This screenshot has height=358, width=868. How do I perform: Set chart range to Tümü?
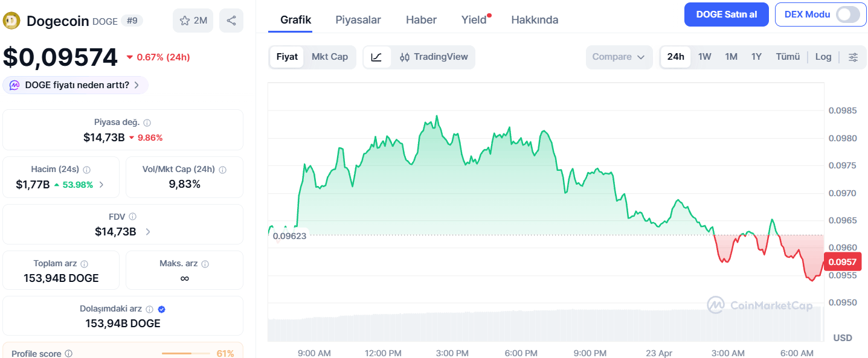click(x=788, y=57)
